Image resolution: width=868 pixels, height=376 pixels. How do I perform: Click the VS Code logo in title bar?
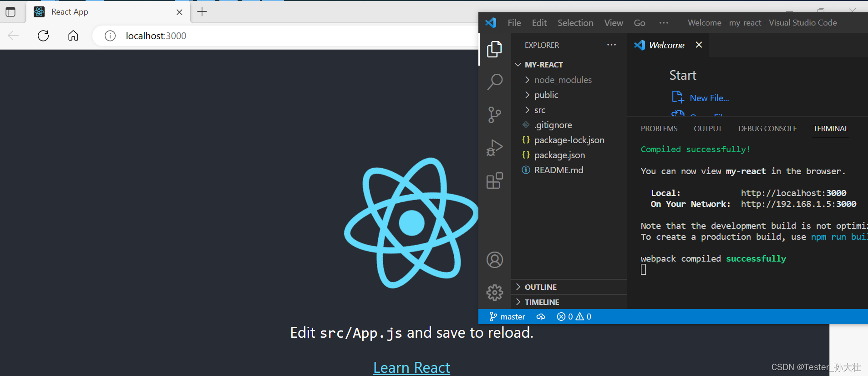[x=491, y=23]
